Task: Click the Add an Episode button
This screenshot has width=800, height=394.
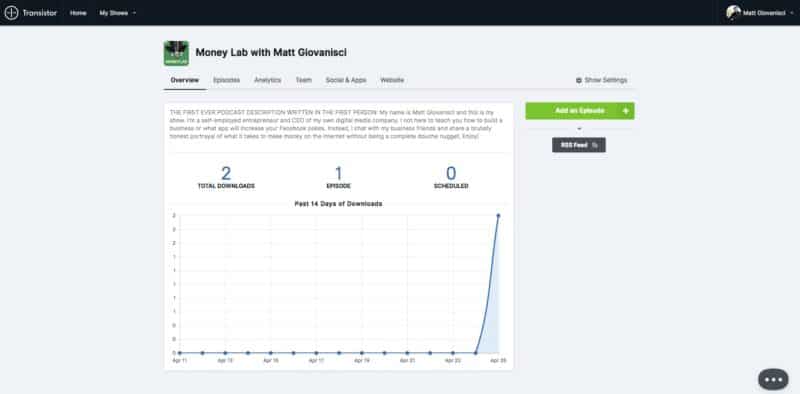Action: [x=580, y=111]
